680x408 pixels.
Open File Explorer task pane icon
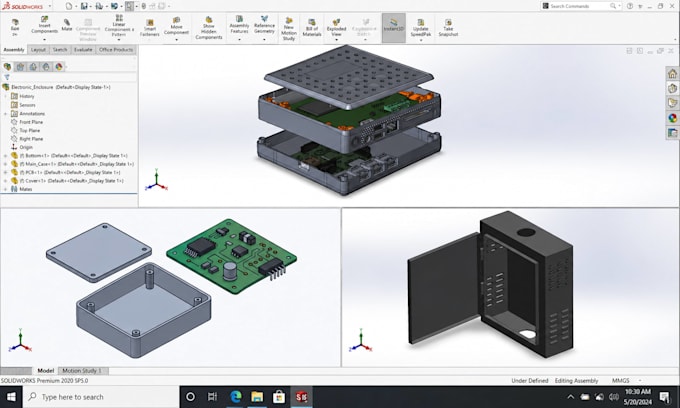pyautogui.click(x=672, y=103)
